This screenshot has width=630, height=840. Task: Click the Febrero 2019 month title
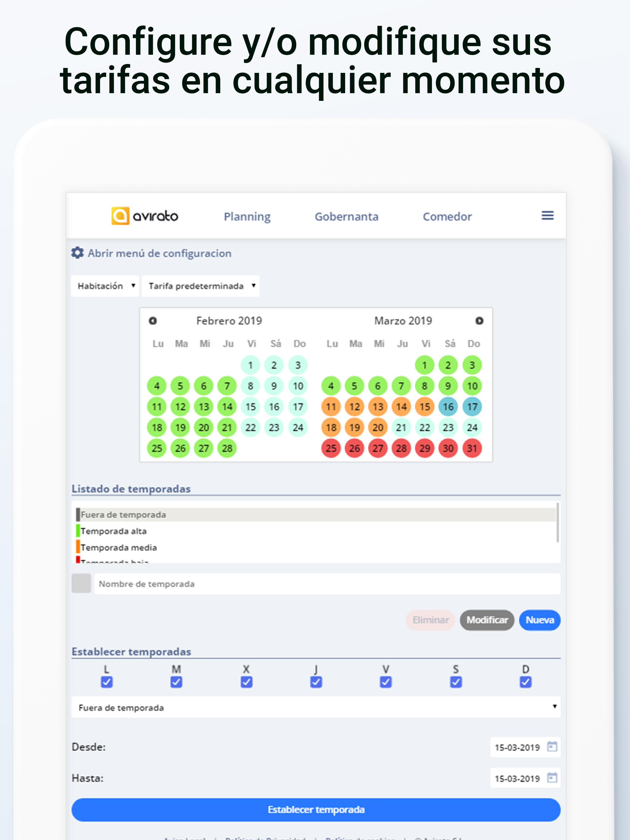[229, 321]
